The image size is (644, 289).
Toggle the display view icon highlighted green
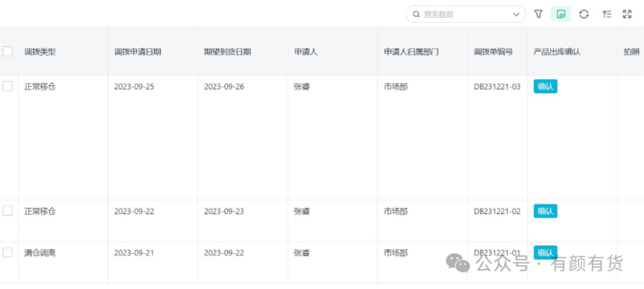[x=561, y=14]
